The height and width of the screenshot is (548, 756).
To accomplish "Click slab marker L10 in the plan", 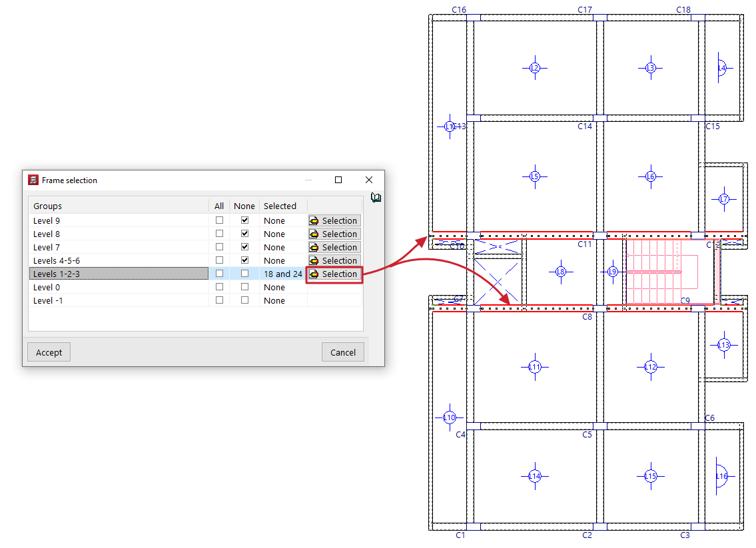I will tap(450, 417).
